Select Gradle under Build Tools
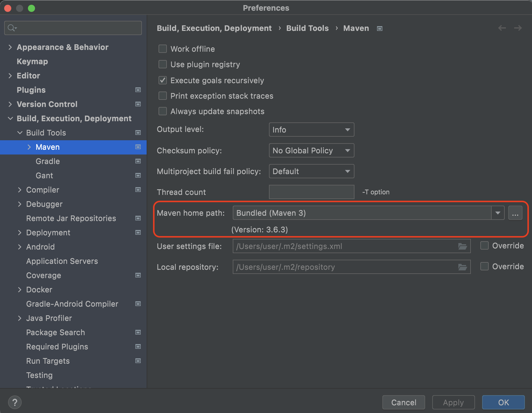Screen dimensions: 532x413 pos(48,161)
